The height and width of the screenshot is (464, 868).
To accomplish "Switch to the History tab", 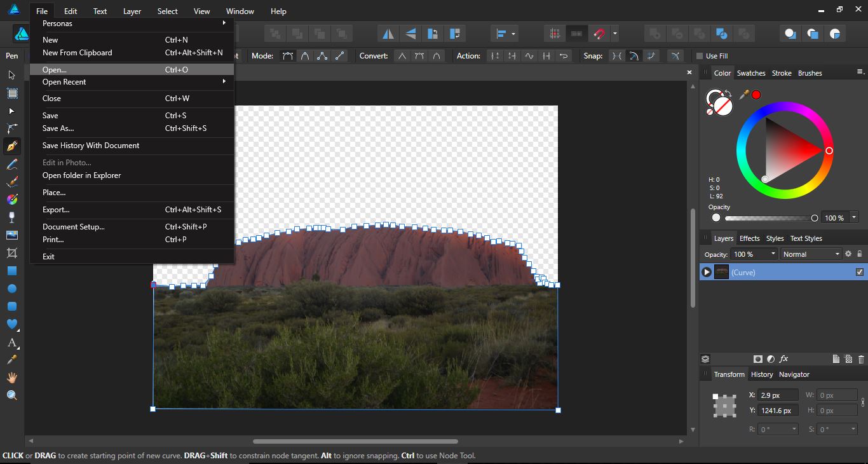I will pos(762,374).
